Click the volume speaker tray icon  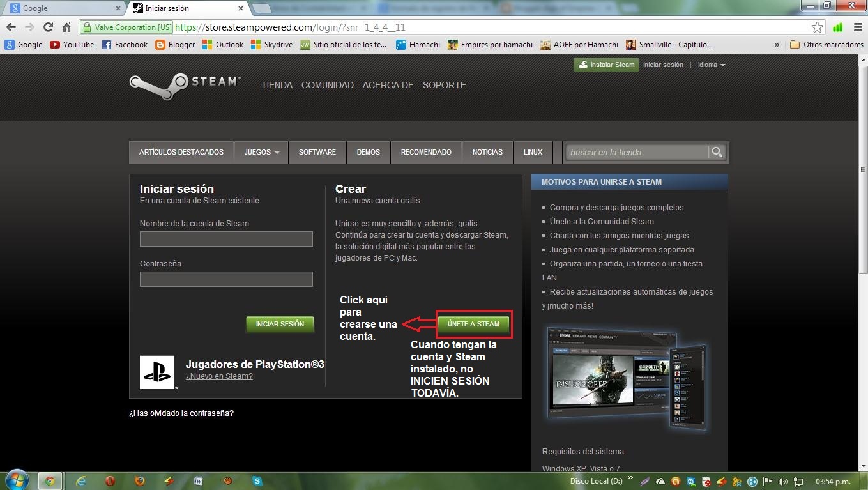click(x=782, y=481)
